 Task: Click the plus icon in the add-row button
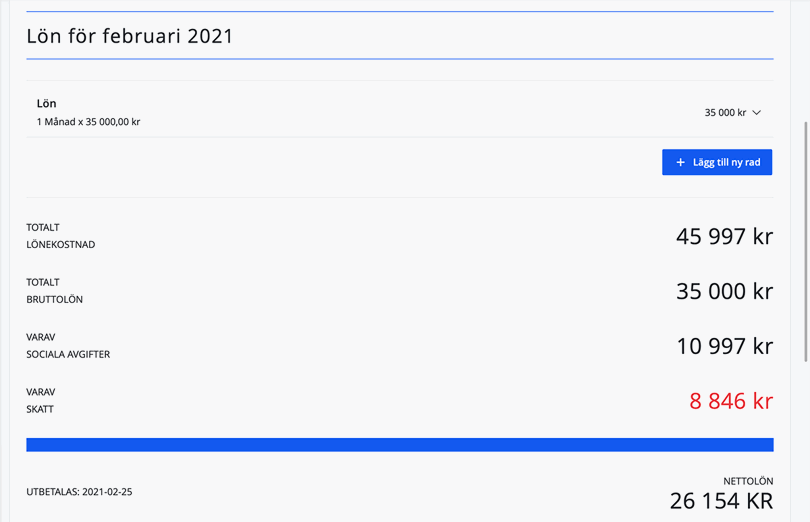point(681,162)
